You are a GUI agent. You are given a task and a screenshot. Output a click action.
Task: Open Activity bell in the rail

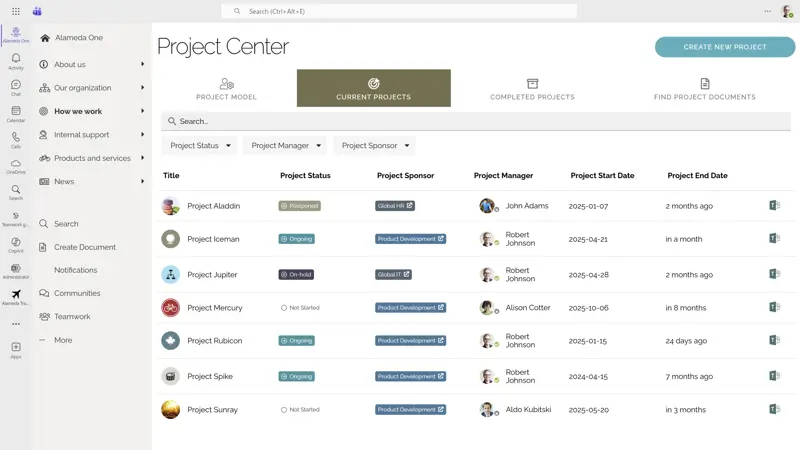point(16,61)
